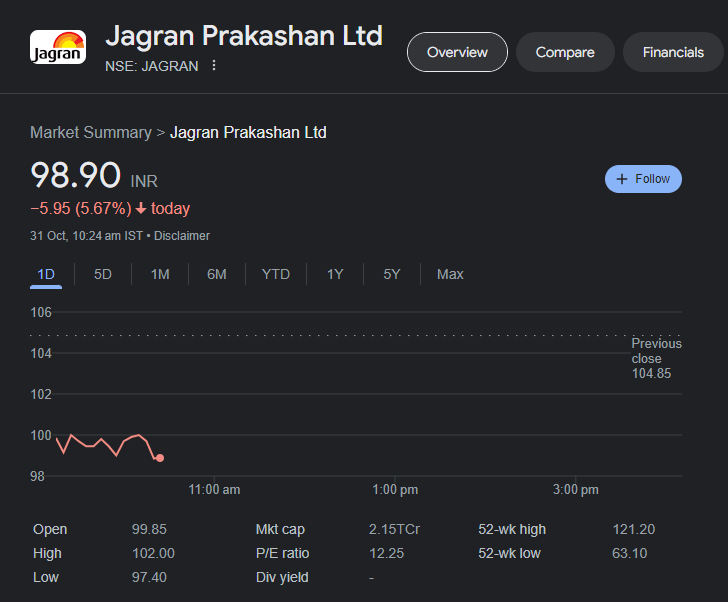This screenshot has width=728, height=602.
Task: Switch to the Financials tab
Action: click(x=673, y=52)
